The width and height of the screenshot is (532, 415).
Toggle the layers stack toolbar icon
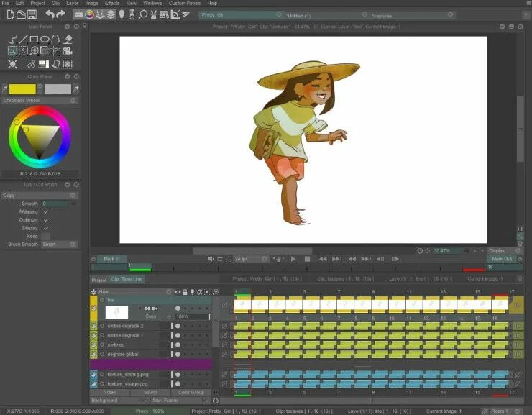(111, 14)
